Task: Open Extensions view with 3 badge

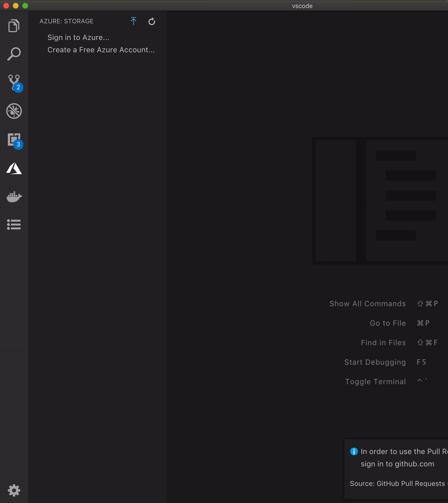Action: tap(15, 140)
